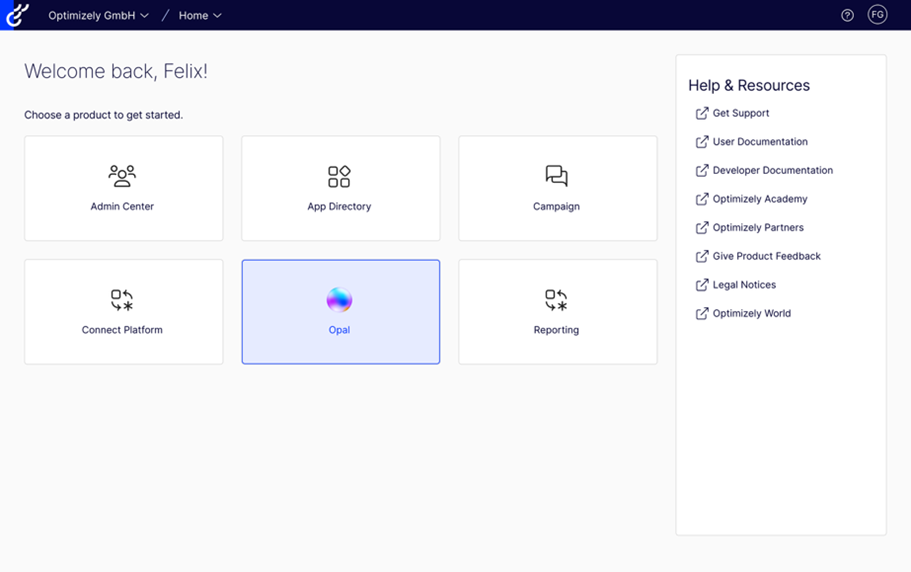
Task: Open the Admin Center people icon
Action: coord(122,177)
